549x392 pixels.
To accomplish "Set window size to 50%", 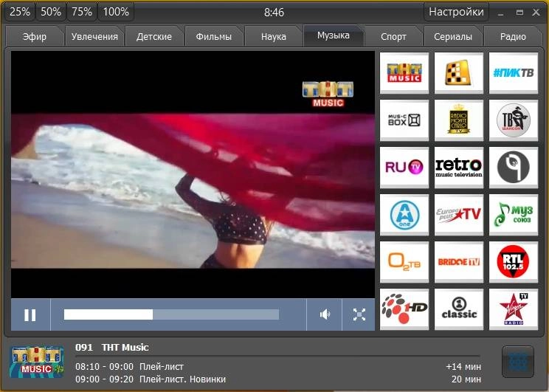I will [51, 12].
